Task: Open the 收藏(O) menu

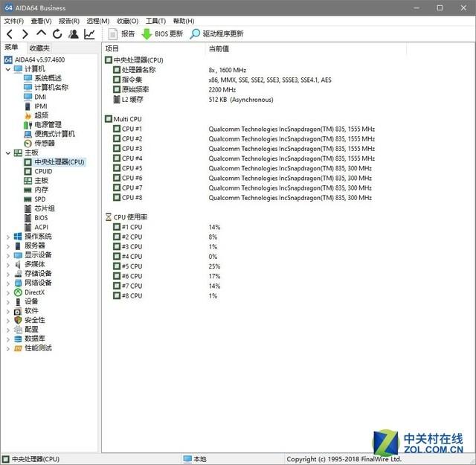Action: pos(127,21)
